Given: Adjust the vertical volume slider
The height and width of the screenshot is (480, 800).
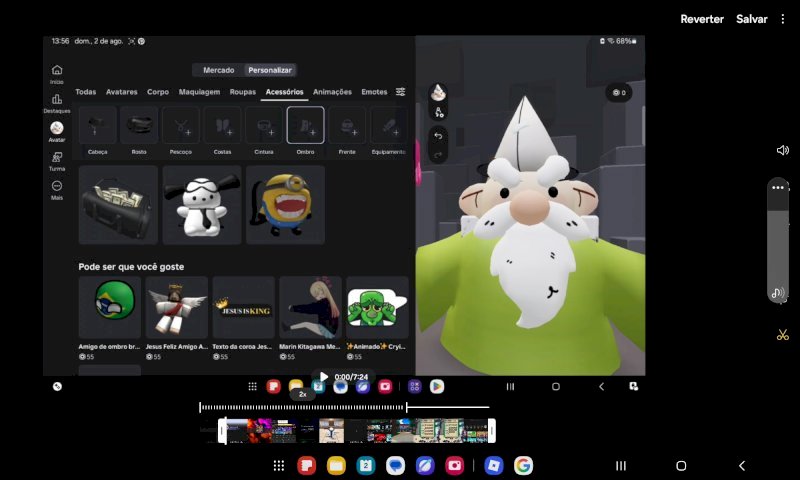Looking at the screenshot, I should (778, 240).
